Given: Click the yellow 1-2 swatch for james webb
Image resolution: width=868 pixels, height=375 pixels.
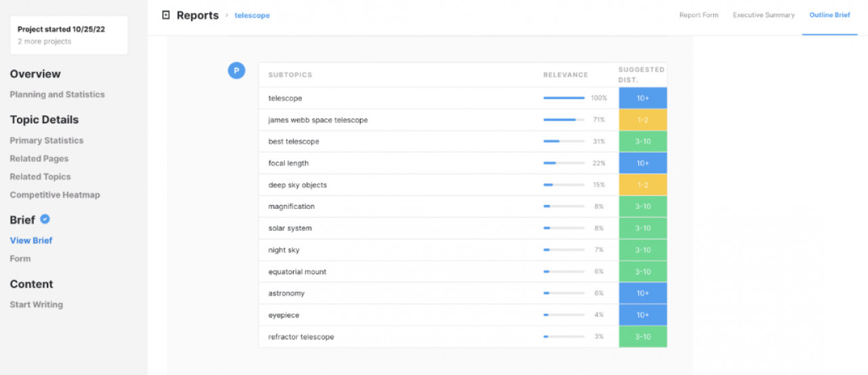Looking at the screenshot, I should pos(642,120).
